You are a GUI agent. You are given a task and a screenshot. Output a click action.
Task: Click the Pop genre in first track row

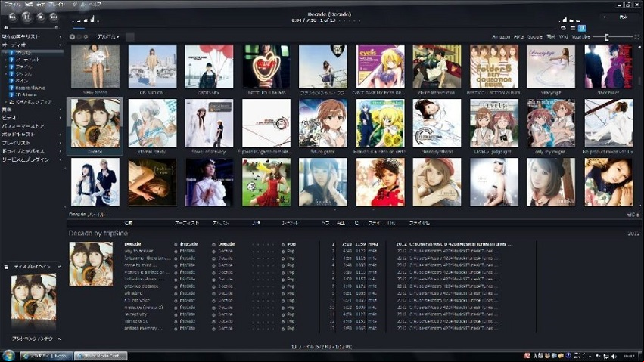click(291, 244)
